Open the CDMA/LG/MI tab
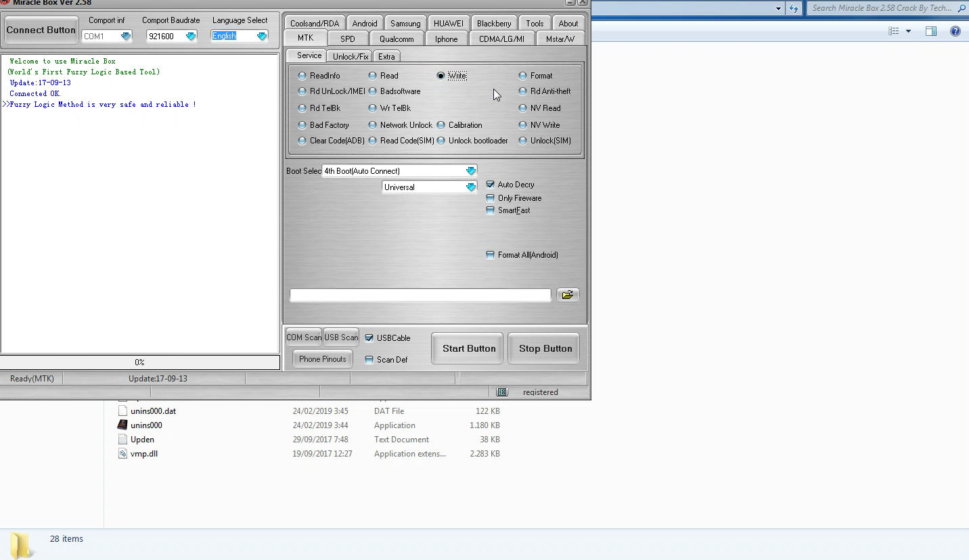The width and height of the screenshot is (969, 560). pos(501,39)
